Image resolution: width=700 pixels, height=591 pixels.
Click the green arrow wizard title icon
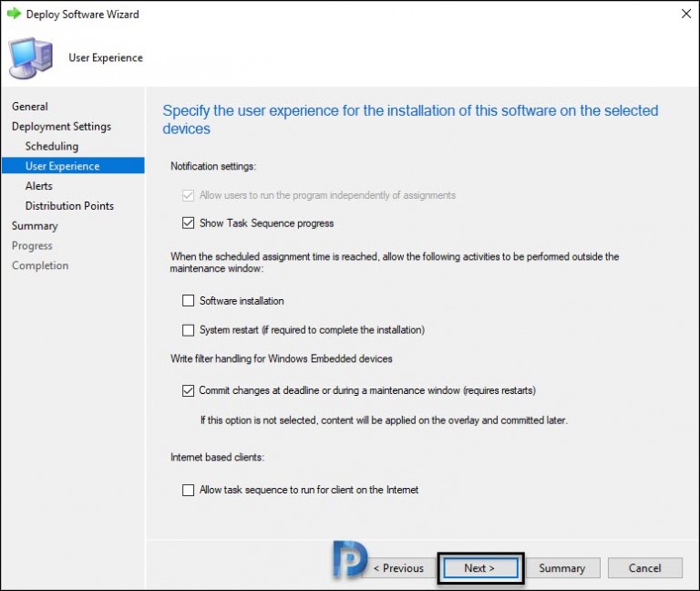click(x=15, y=14)
